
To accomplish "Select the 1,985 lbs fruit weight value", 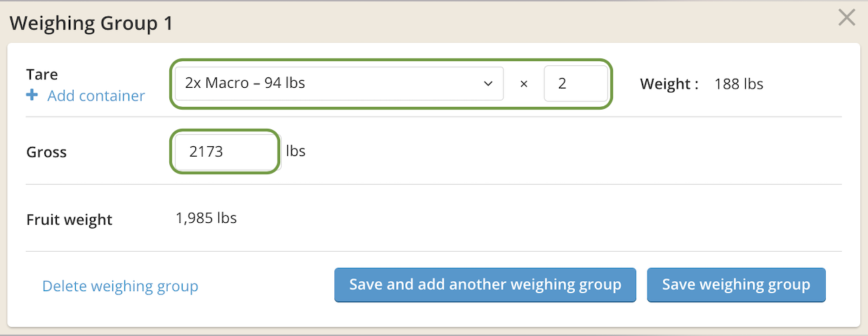I will [x=206, y=218].
